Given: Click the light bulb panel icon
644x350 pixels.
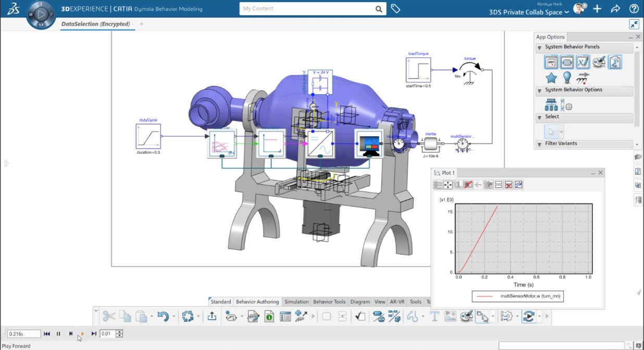Looking at the screenshot, I should tap(567, 78).
